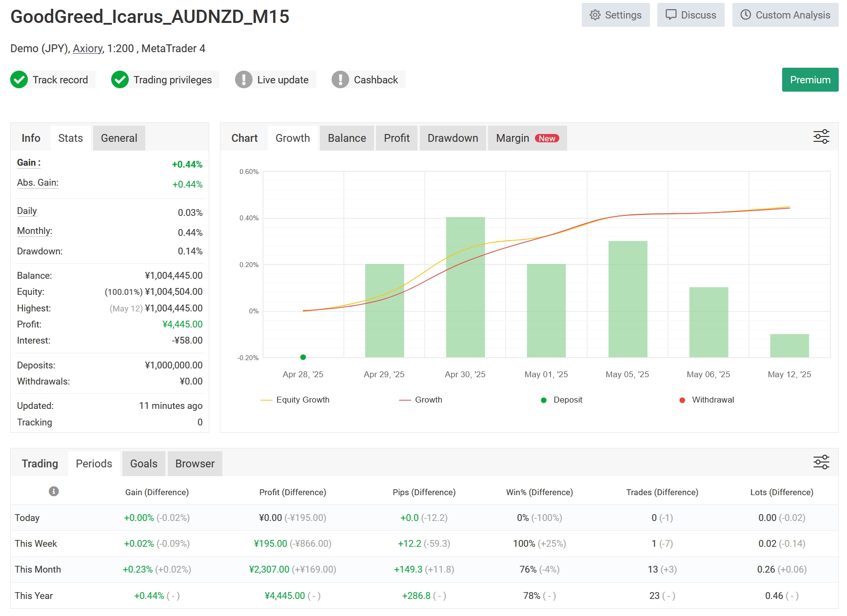The image size is (847, 616).
Task: Click the "11 minutes ago" updated time
Action: (171, 406)
